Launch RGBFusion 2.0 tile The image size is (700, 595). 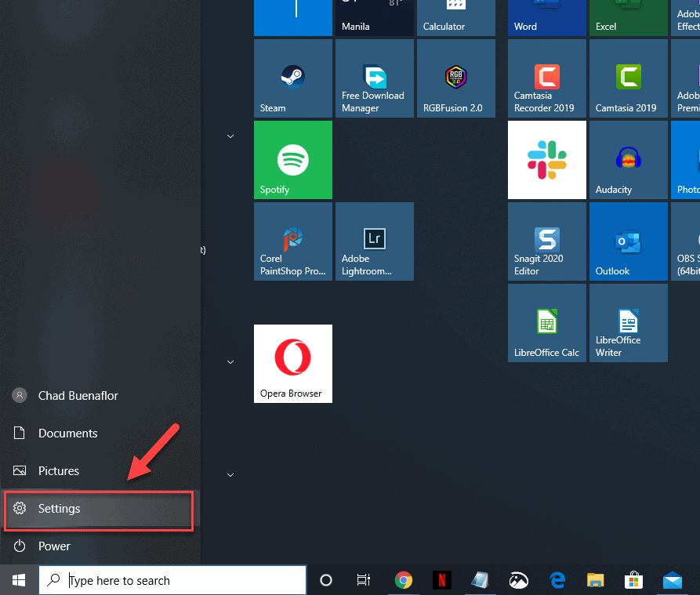pos(456,78)
